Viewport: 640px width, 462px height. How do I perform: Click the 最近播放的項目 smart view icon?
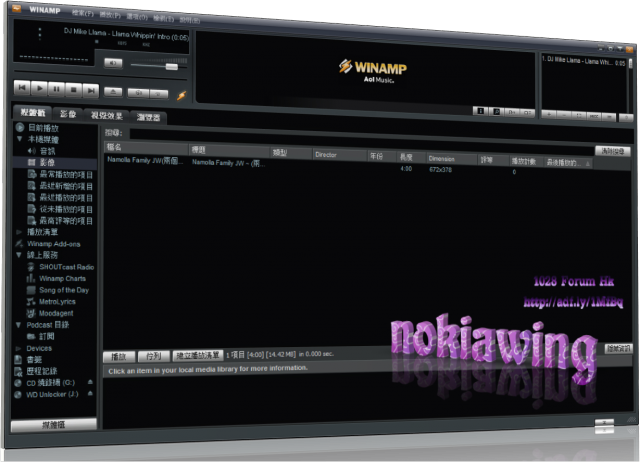coord(31,197)
